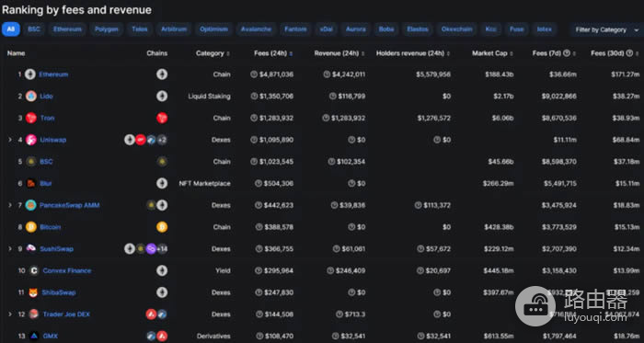The image size is (644, 343).
Task: Click the chain icon in the Blur row
Action: click(x=162, y=183)
